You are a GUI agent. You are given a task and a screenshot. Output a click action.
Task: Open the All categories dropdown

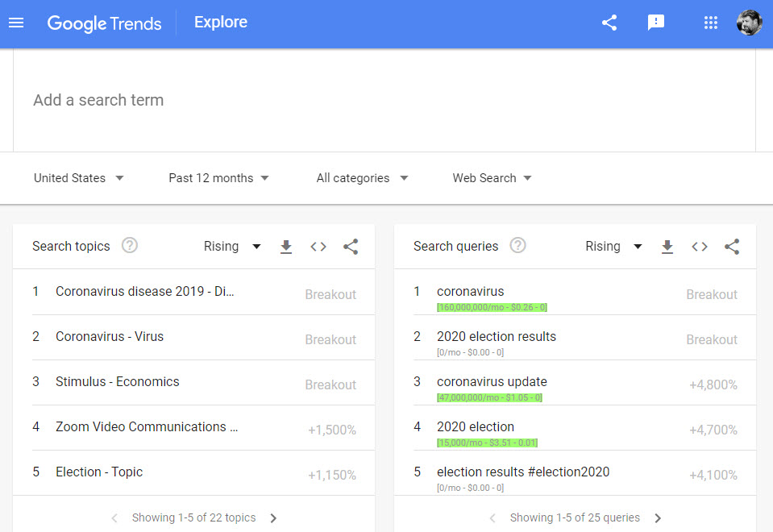(362, 178)
